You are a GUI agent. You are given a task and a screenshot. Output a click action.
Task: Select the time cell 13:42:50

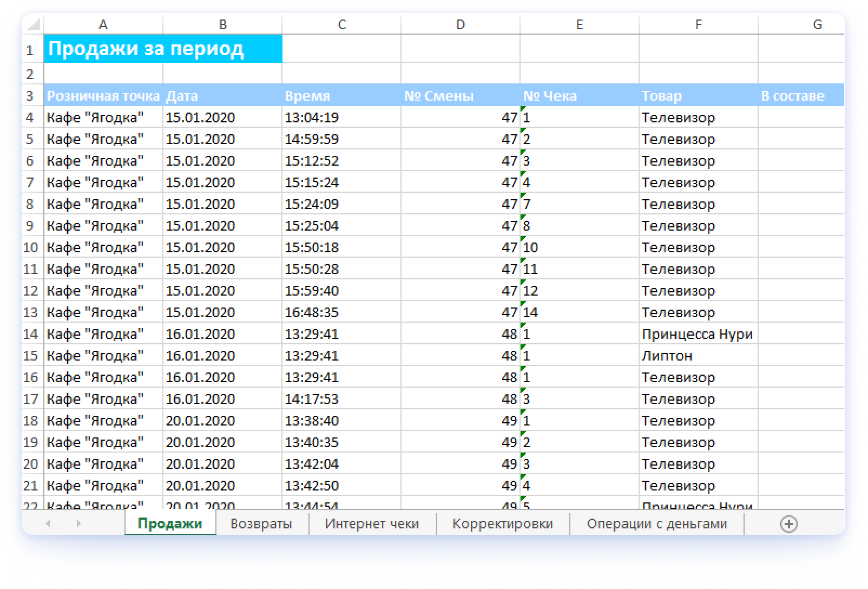[x=341, y=485]
